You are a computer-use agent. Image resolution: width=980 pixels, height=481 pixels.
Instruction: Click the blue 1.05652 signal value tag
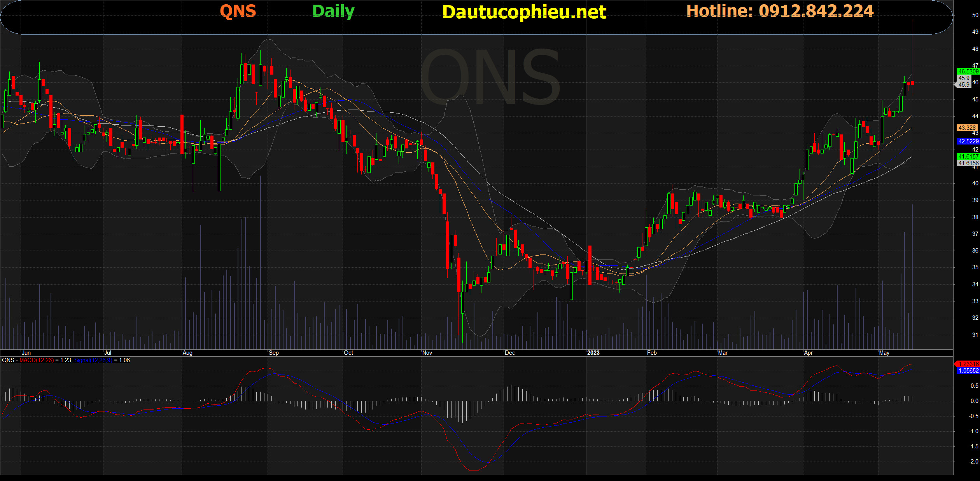pyautogui.click(x=968, y=371)
